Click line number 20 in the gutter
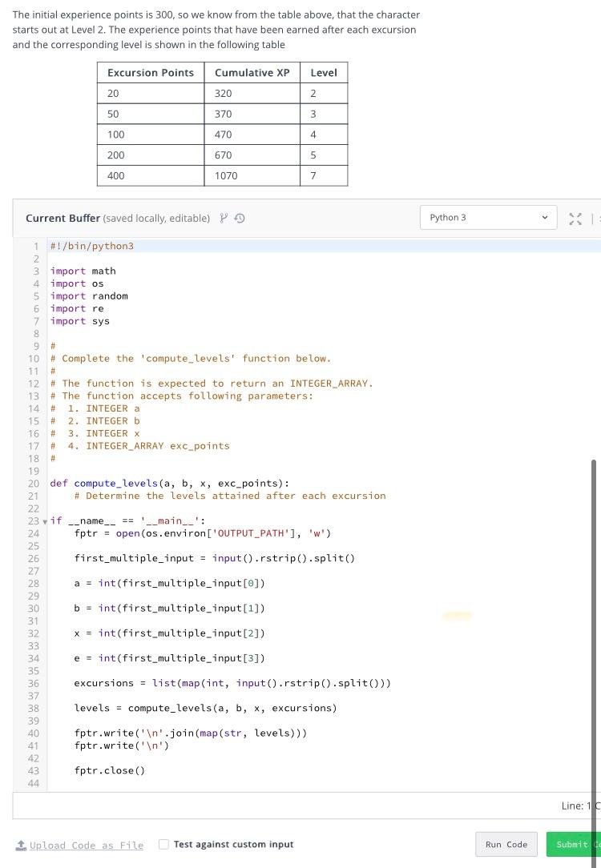This screenshot has height=868, width=601. 34,484
